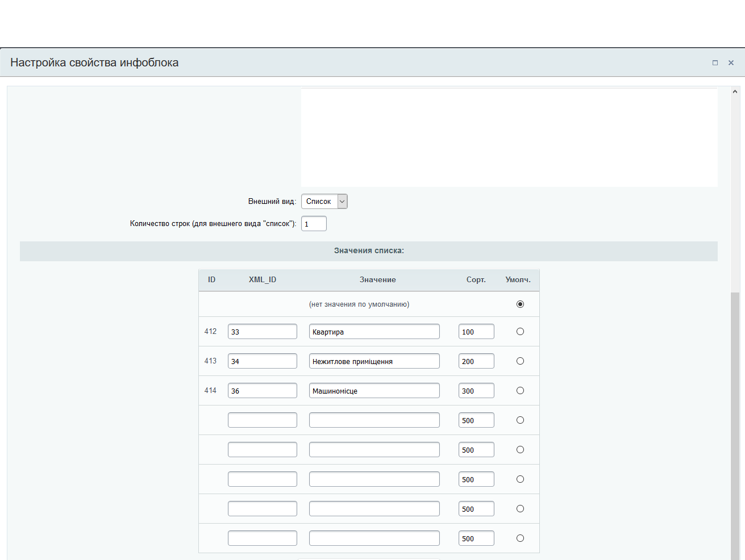Viewport: 745px width, 560px height.
Task: Click the Машиномісце value input
Action: click(x=374, y=391)
